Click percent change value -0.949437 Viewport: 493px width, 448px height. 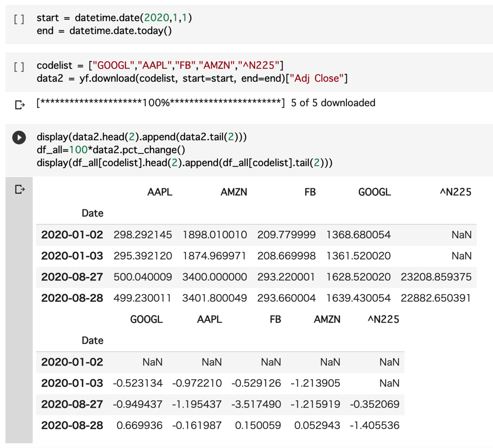(138, 404)
